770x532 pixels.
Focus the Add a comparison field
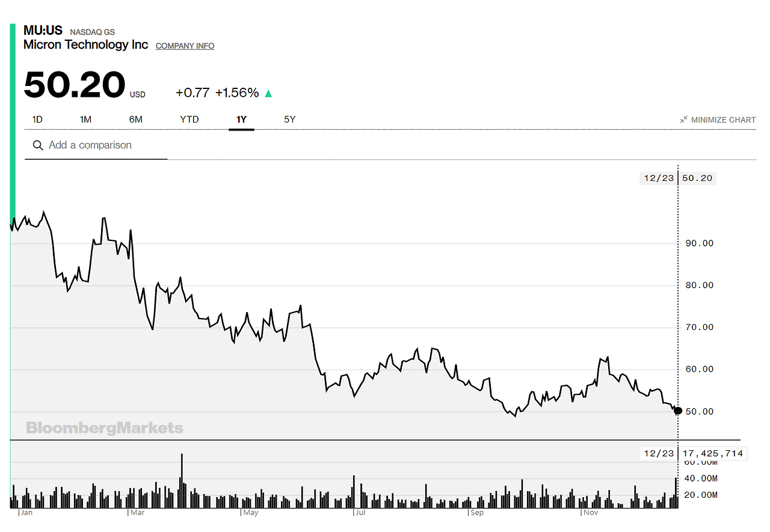tap(96, 145)
